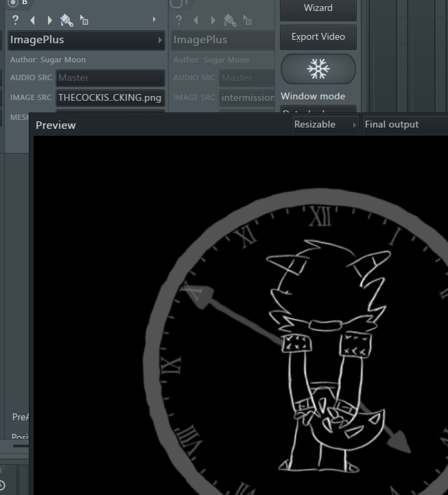This screenshot has width=448, height=495.
Task: Open help for layer B effect
Action: (15, 21)
